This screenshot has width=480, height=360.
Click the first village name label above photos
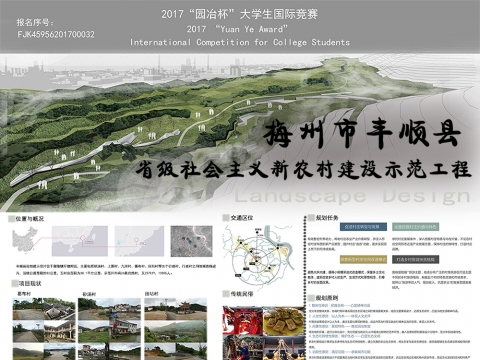tap(24, 294)
